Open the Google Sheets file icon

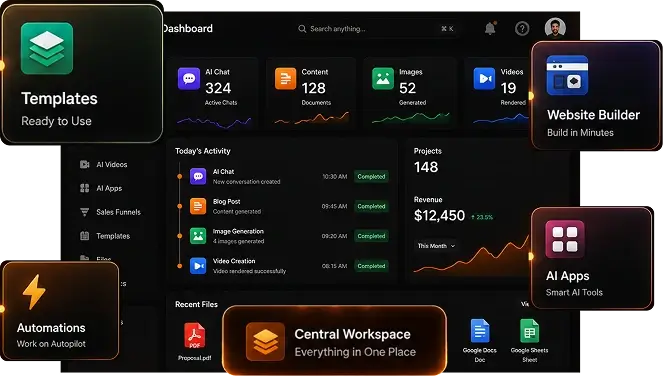point(529,331)
